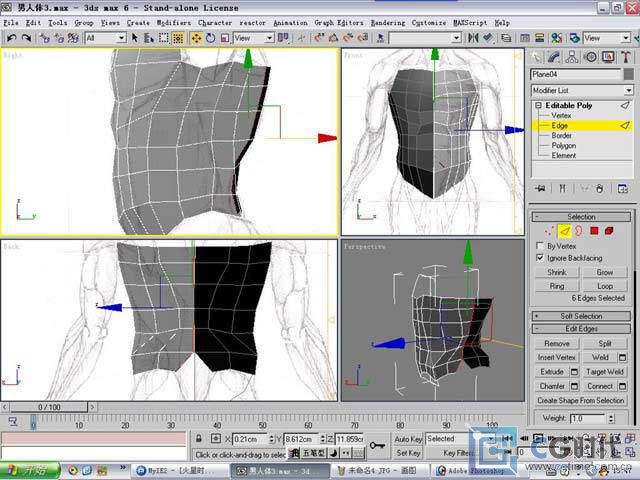The width and height of the screenshot is (640, 480).
Task: Toggle the Auto Key animation mode
Action: click(408, 439)
